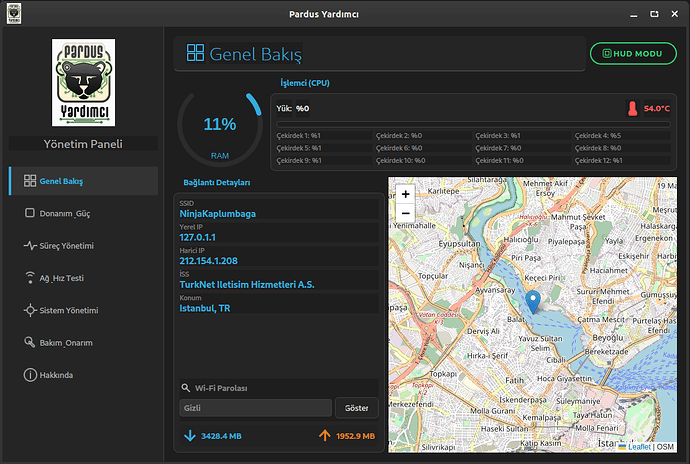Enable HUD MODU button
Viewport: 690px width, 464px height.
coord(633,54)
